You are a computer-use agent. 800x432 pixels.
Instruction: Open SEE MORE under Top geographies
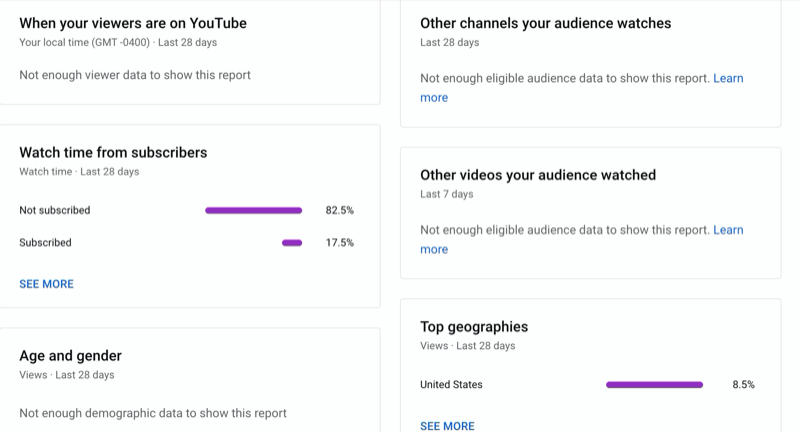447,426
